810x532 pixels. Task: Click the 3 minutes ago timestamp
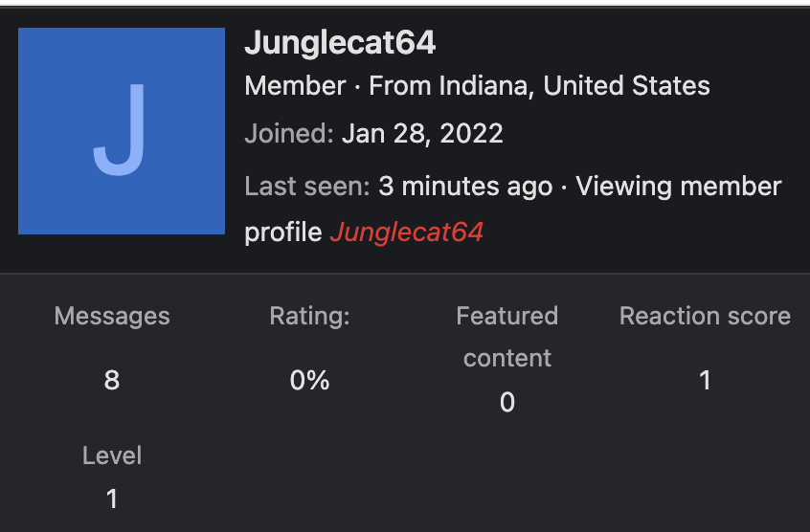[x=465, y=187]
